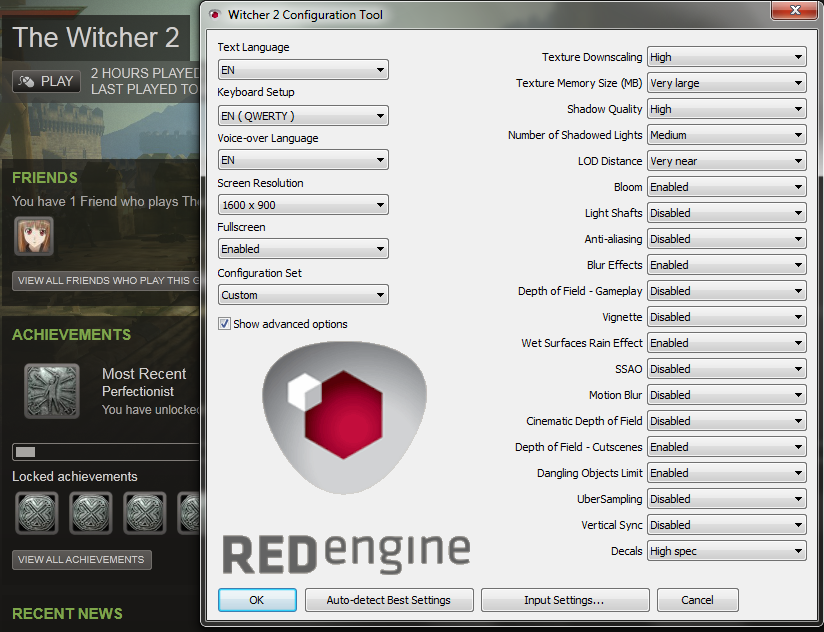
Task: Expand the LOD Distance dropdown
Action: 727,161
